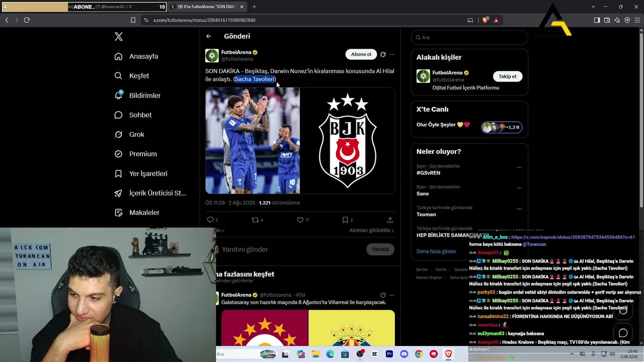
Task: Reload the current page
Action: (27, 20)
